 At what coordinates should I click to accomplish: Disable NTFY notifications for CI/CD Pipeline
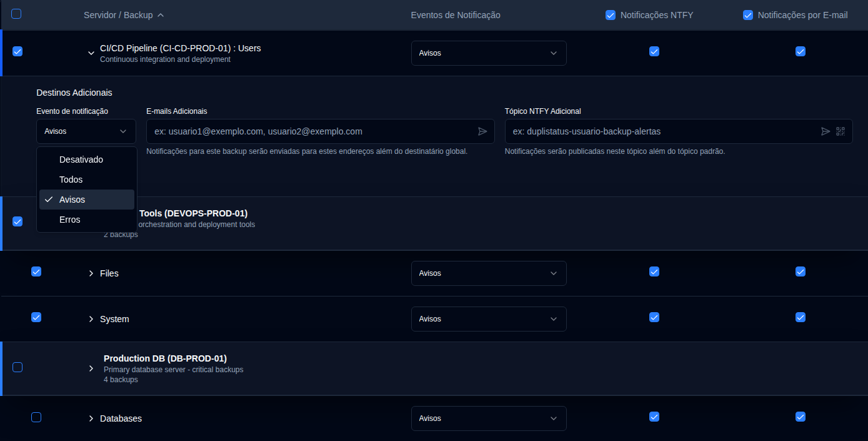[x=654, y=51]
